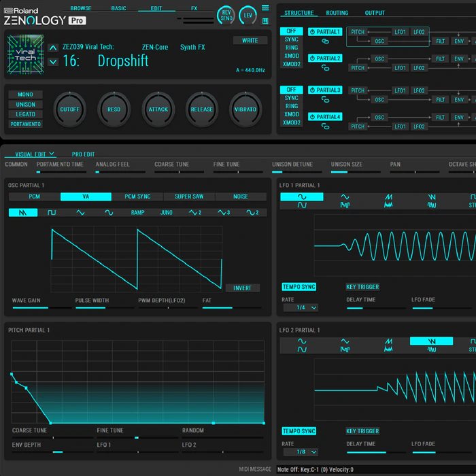This screenshot has width=476, height=476.
Task: Select saw-down waveform for LFO 1
Action: point(431,197)
